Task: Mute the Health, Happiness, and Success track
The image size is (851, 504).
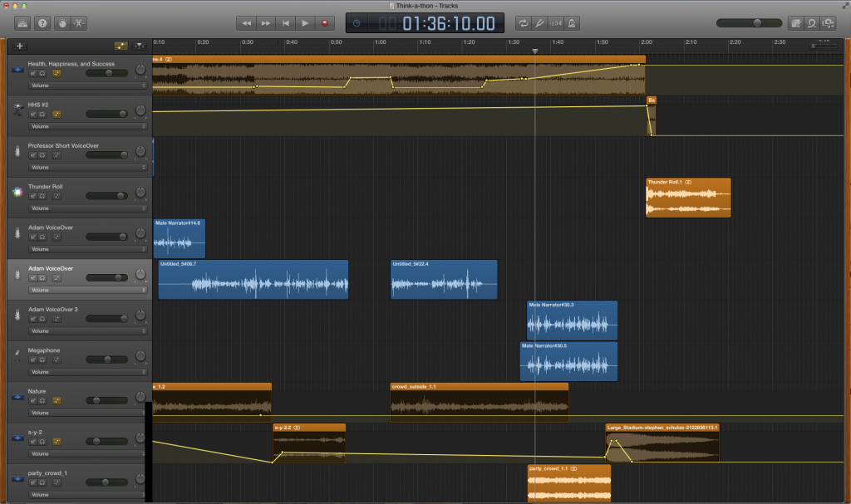Action: (x=32, y=73)
